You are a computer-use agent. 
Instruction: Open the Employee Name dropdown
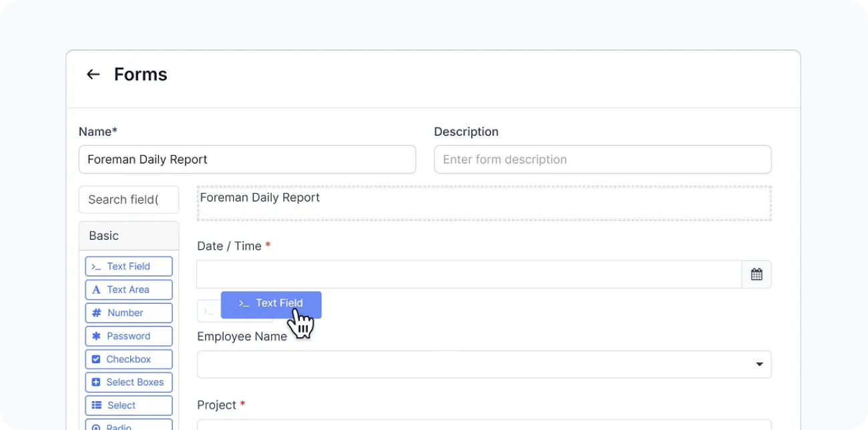484,365
